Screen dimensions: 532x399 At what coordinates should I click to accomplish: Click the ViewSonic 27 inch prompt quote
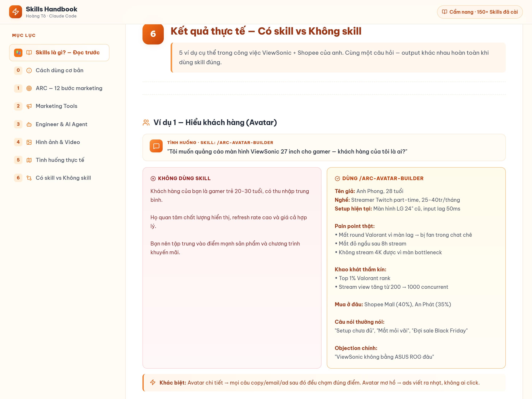tap(287, 152)
